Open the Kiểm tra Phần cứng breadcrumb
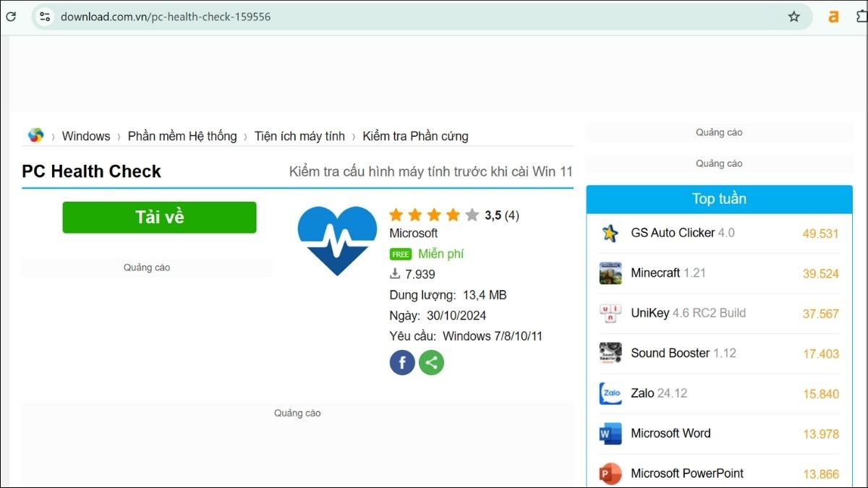 415,136
